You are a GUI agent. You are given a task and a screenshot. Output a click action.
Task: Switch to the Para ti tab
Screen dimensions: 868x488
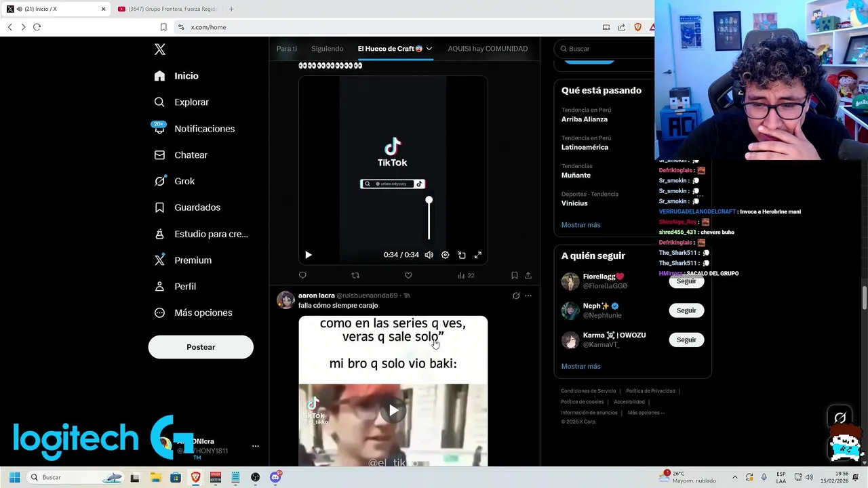click(286, 49)
